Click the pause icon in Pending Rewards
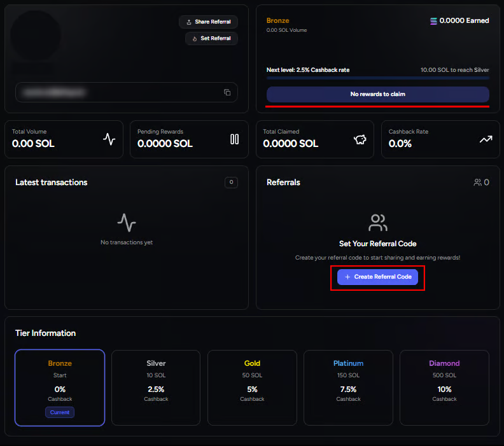504x446 pixels. [x=234, y=139]
